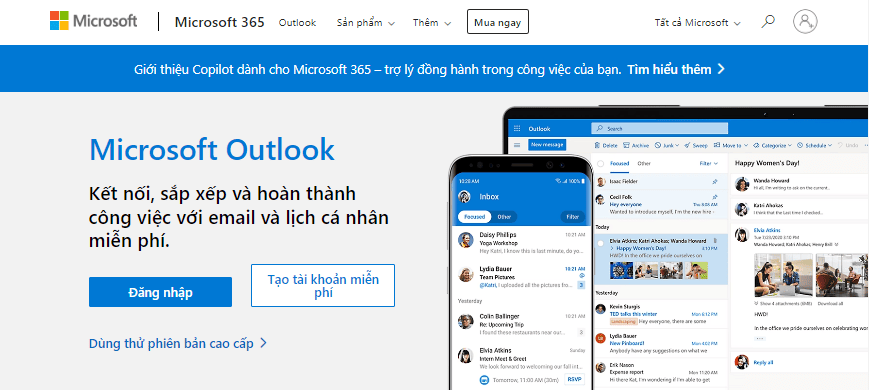Viewport: 869px width, 390px height.
Task: Click New message in the laptop mockup
Action: coord(546,145)
